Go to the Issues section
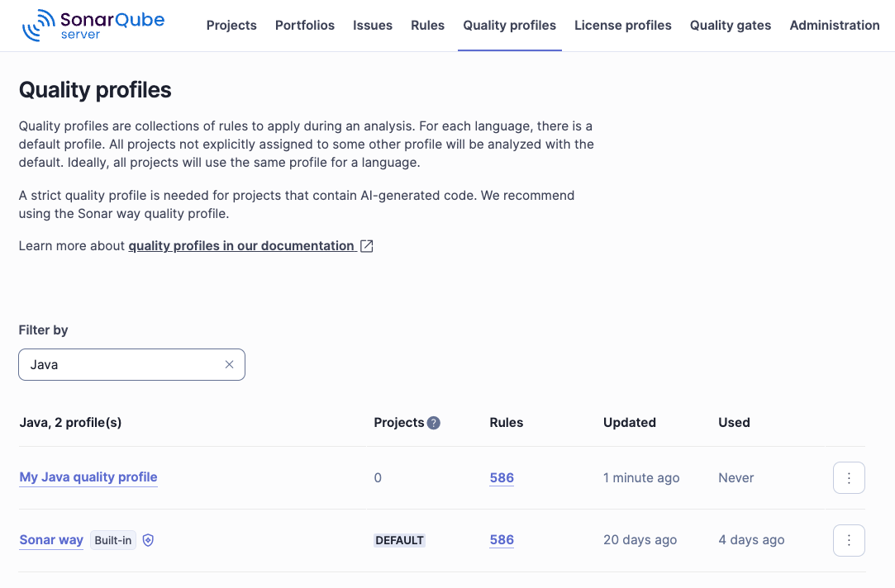895x588 pixels. [372, 25]
